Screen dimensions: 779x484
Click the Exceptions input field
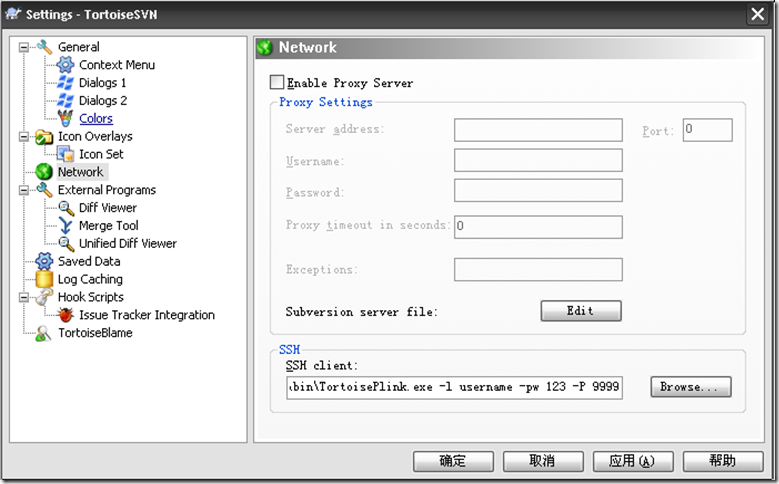coord(538,269)
